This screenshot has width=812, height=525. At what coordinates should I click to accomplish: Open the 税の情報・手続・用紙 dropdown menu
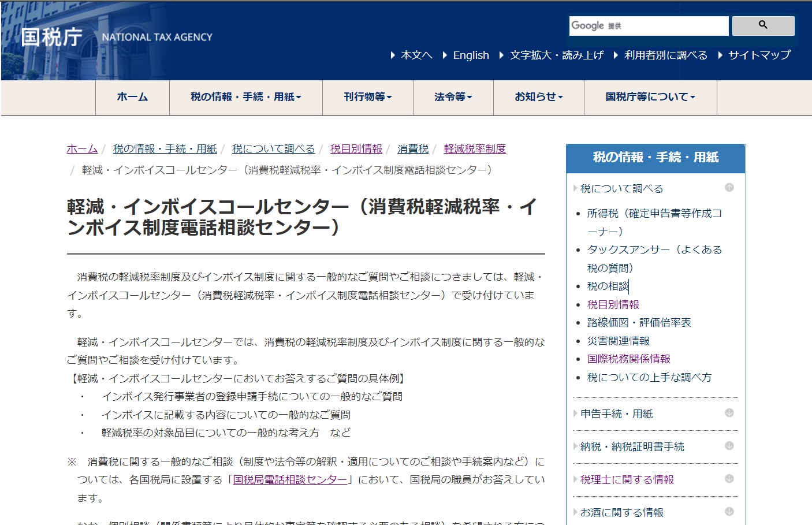pos(245,97)
